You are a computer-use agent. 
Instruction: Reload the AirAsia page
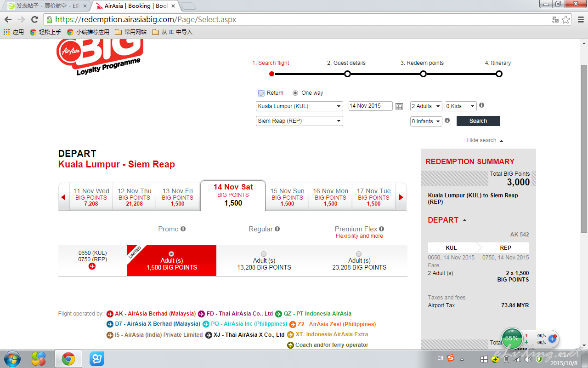tap(34, 20)
